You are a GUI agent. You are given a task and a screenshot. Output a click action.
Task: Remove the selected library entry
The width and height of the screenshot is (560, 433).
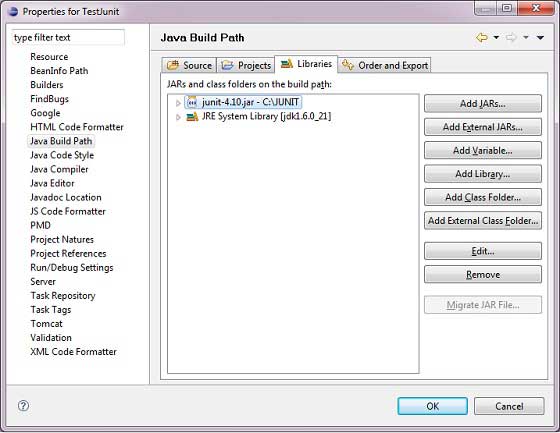tap(483, 274)
